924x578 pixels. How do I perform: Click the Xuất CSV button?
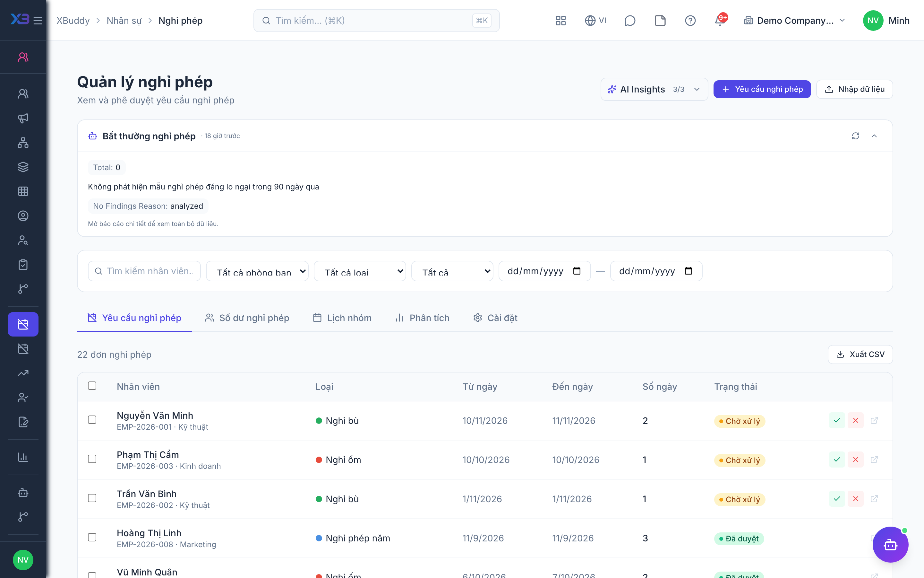point(860,355)
